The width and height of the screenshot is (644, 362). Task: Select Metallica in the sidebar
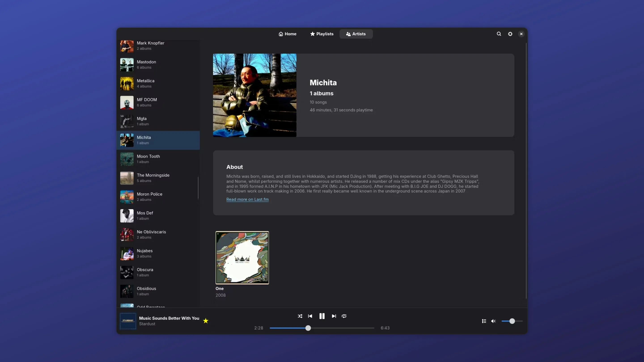click(158, 83)
